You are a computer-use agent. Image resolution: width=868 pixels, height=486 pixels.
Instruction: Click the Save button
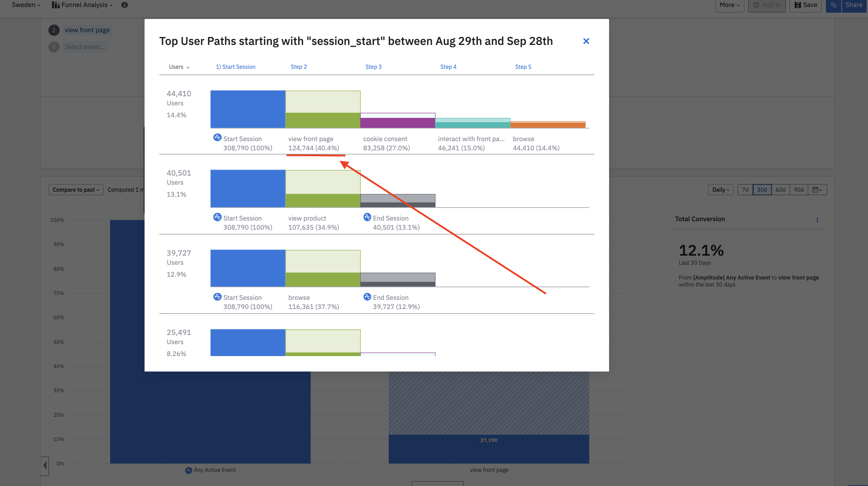806,5
